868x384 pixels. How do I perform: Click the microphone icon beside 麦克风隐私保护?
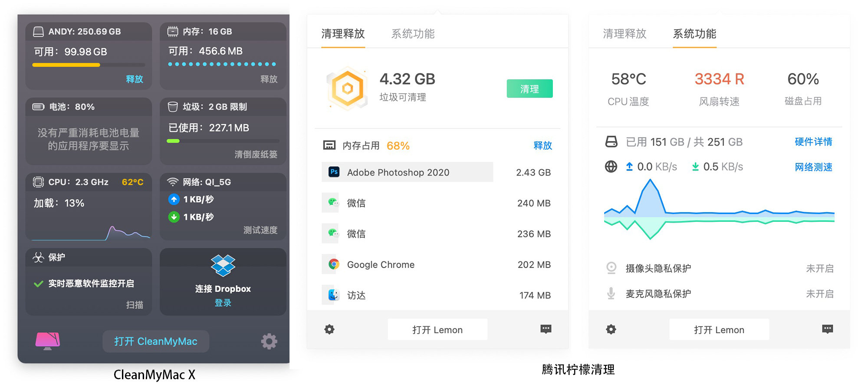pos(611,293)
